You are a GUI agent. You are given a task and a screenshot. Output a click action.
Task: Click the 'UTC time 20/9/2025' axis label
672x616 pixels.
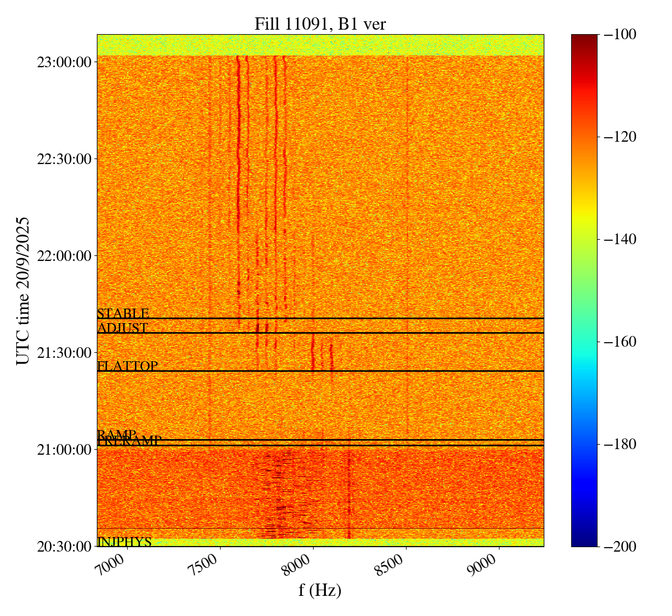[23, 291]
